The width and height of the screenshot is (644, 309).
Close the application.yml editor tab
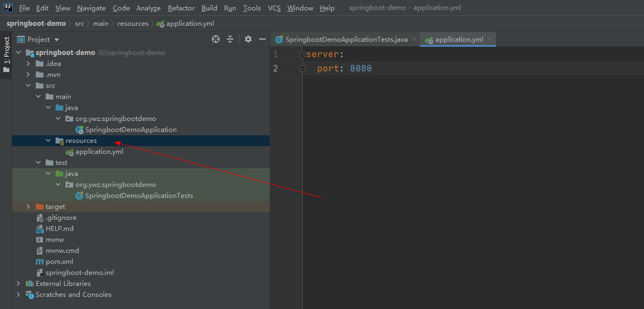[489, 40]
